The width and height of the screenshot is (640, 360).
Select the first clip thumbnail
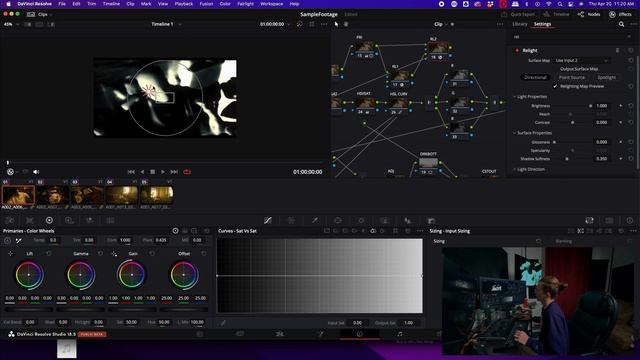pyautogui.click(x=18, y=195)
